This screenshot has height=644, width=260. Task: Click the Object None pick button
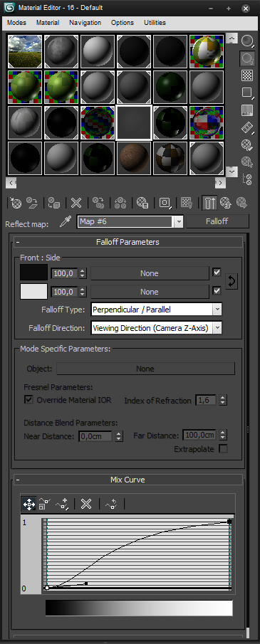[145, 369]
